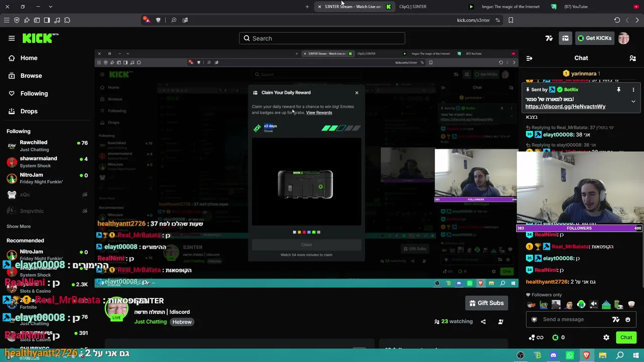Open the tab list dropdown arrow
This screenshot has height=362, width=644.
click(x=50, y=7)
